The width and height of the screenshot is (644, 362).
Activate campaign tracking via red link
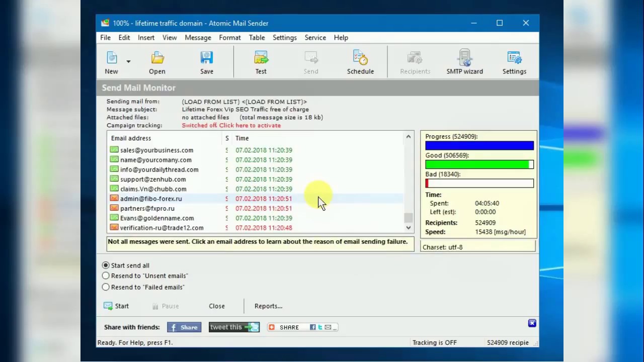(x=231, y=125)
